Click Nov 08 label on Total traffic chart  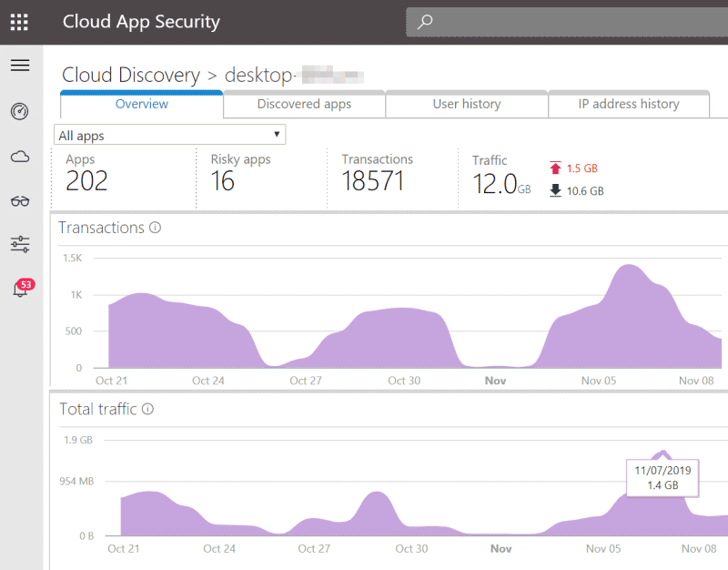point(699,549)
